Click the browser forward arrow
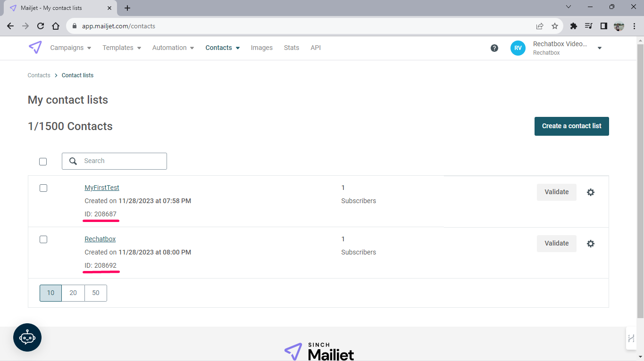The width and height of the screenshot is (644, 361). coord(25,26)
